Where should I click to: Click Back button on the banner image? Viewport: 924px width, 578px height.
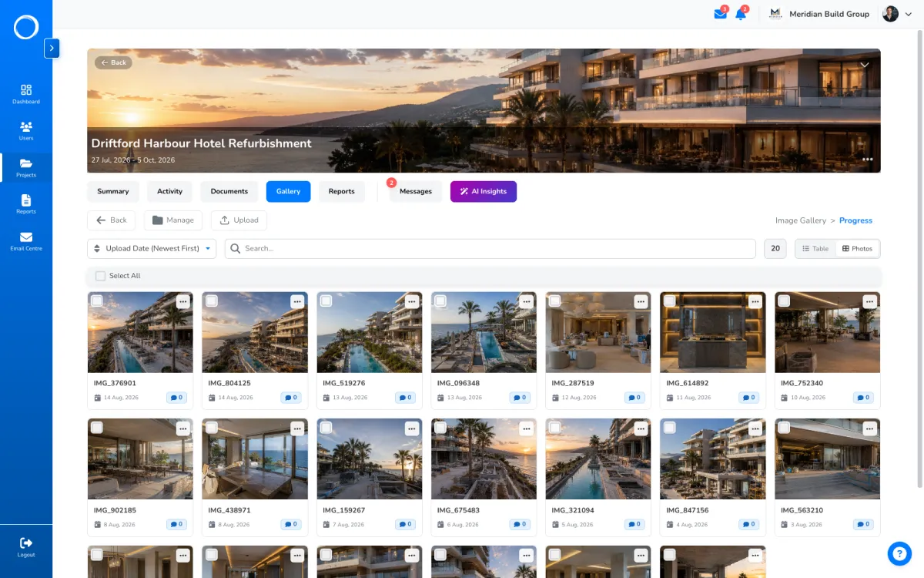pos(113,62)
